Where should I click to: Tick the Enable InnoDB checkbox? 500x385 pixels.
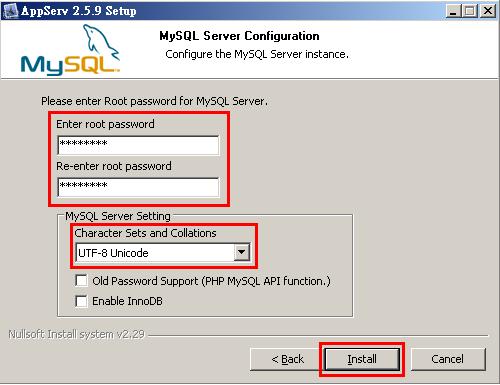pyautogui.click(x=81, y=301)
